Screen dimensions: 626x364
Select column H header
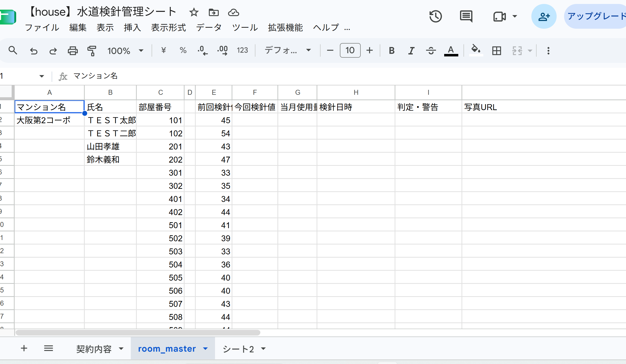356,93
